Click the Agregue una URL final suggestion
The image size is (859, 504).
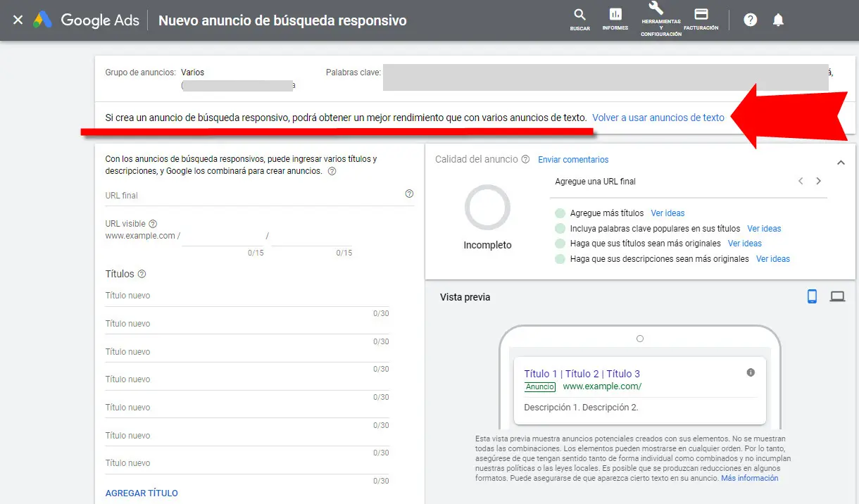tap(595, 182)
